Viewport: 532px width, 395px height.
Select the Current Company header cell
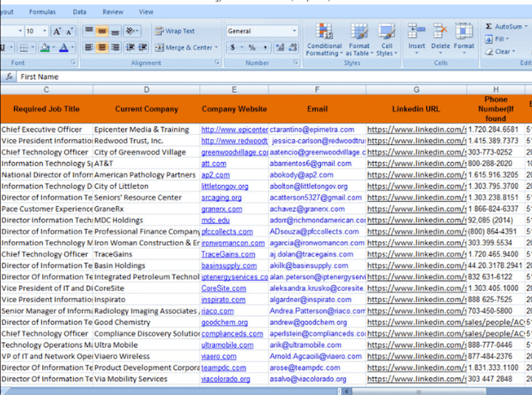coord(146,109)
